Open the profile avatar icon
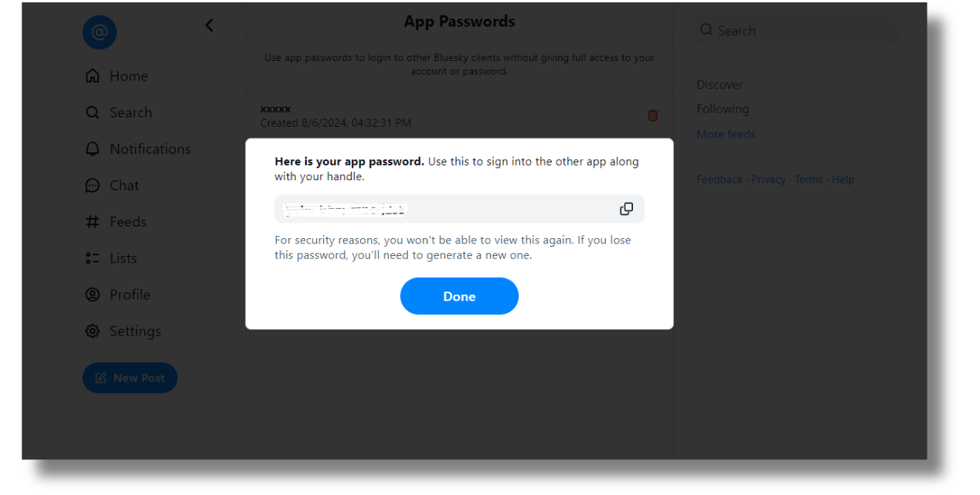The image size is (980, 495). pos(100,32)
